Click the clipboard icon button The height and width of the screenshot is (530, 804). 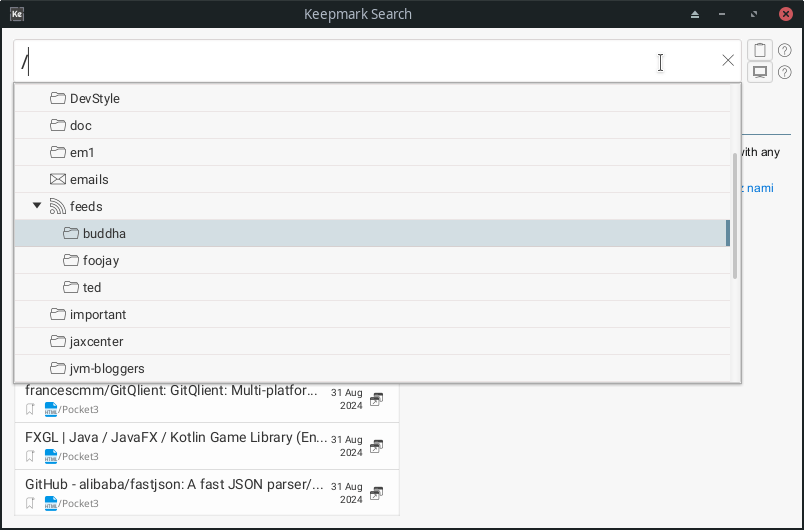tap(760, 50)
